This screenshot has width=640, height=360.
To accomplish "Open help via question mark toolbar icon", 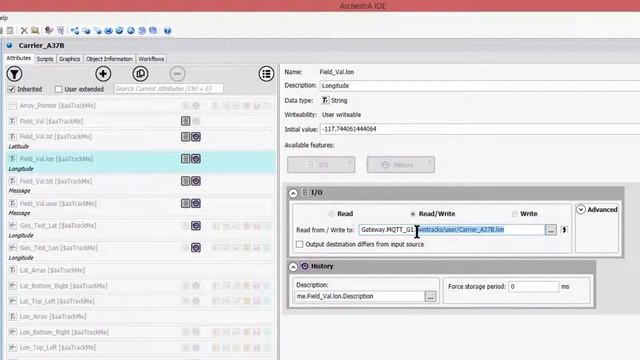I will [x=167, y=31].
